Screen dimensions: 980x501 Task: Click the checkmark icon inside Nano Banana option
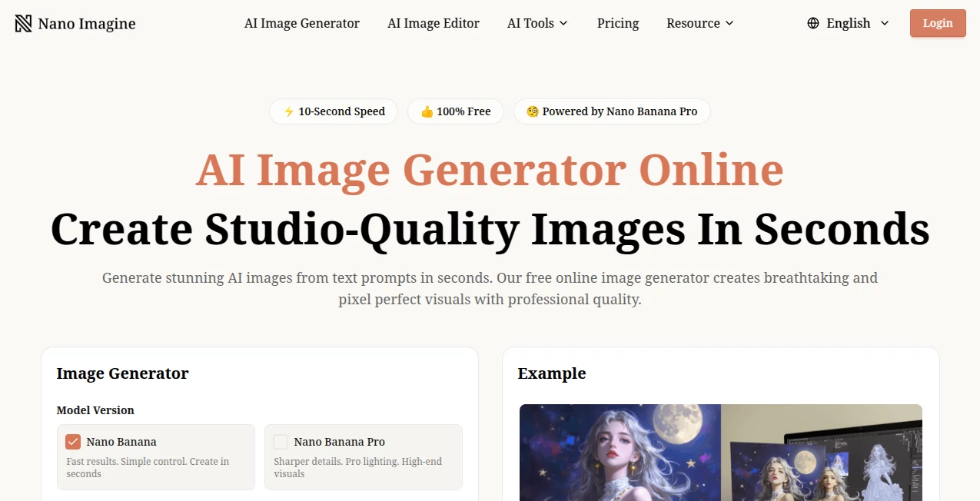(x=72, y=441)
